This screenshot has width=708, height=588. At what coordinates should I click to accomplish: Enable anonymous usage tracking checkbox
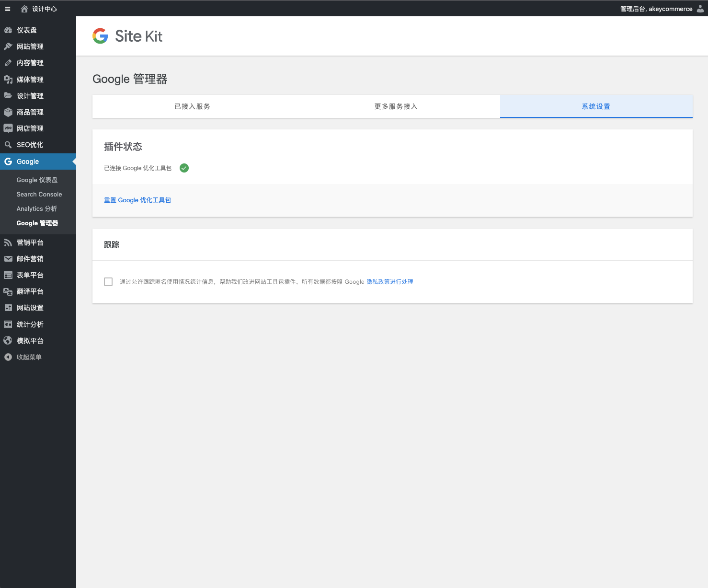point(108,282)
